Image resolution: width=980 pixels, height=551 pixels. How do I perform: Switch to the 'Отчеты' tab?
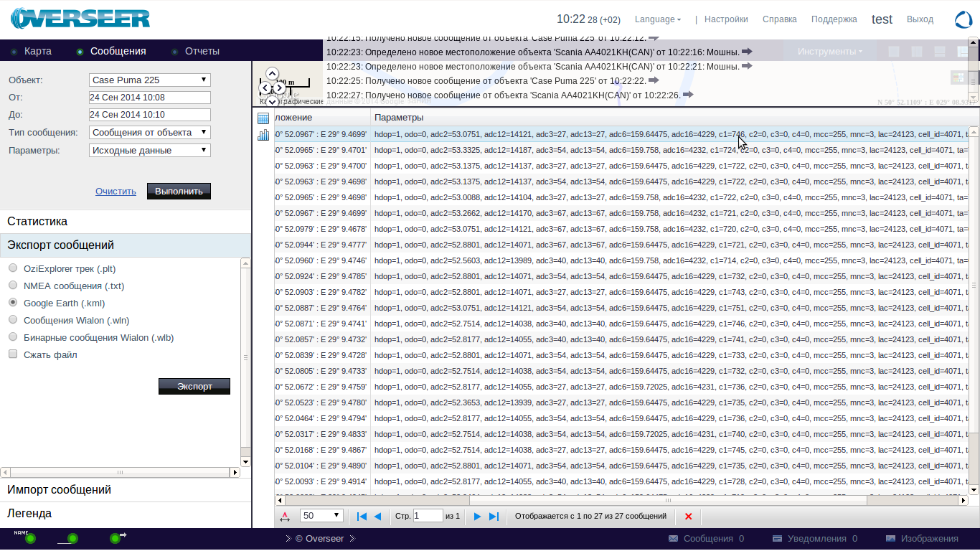click(x=202, y=51)
